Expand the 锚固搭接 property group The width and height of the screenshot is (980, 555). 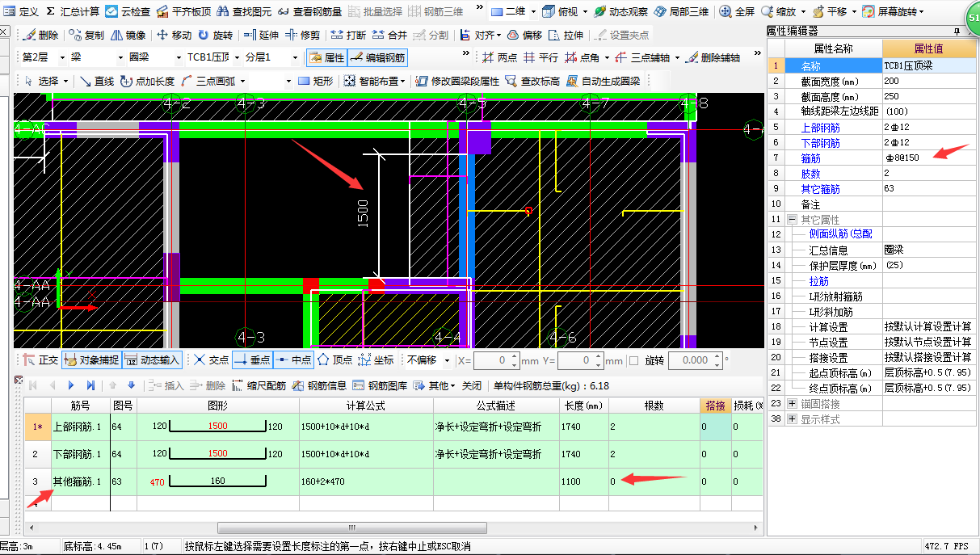click(791, 403)
